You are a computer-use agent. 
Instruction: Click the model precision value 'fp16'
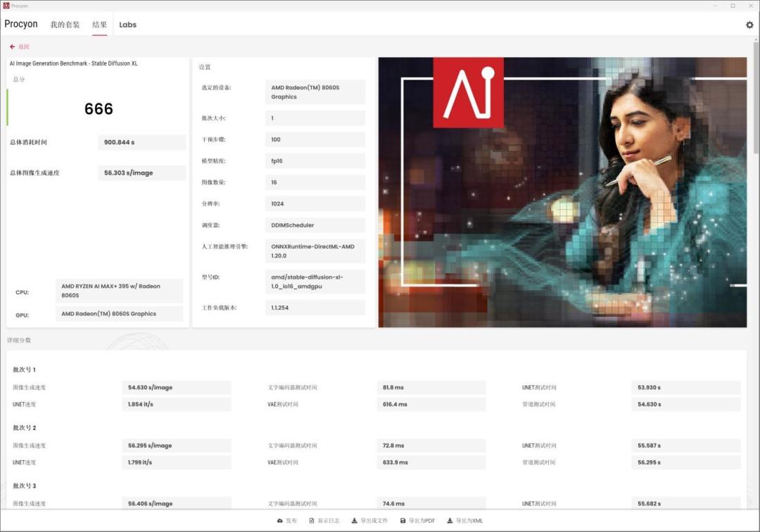(x=315, y=161)
